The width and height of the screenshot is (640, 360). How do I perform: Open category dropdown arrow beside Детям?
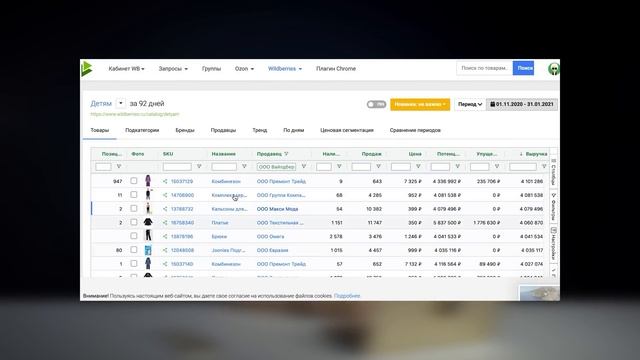[x=120, y=103]
